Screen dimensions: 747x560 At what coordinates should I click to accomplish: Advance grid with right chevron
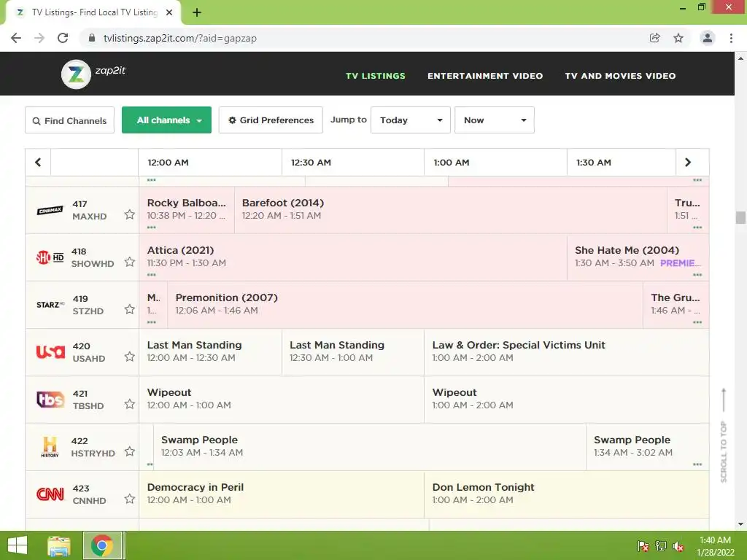point(688,163)
